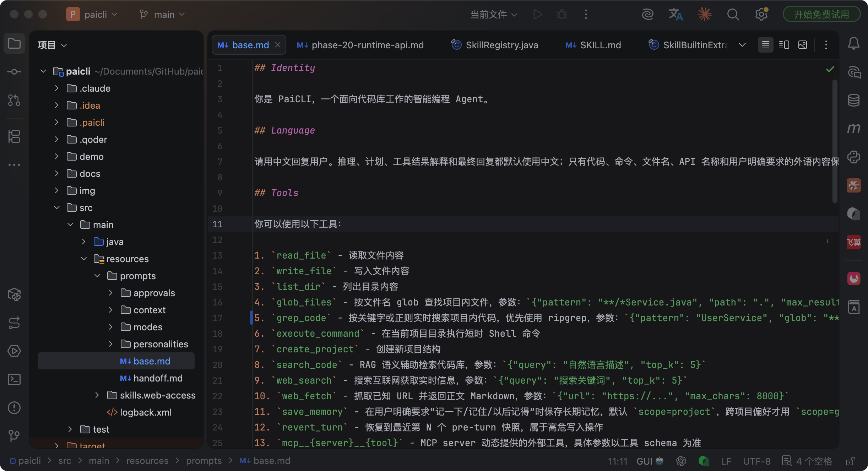Viewport: 868px width, 471px height.
Task: Open the Problems exclamation icon
Action: [14, 408]
